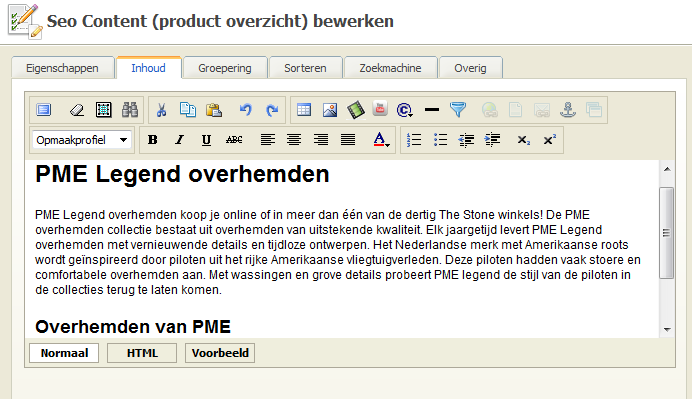This screenshot has height=399, width=692.
Task: Click the eraser remove formatting icon
Action: click(x=77, y=109)
